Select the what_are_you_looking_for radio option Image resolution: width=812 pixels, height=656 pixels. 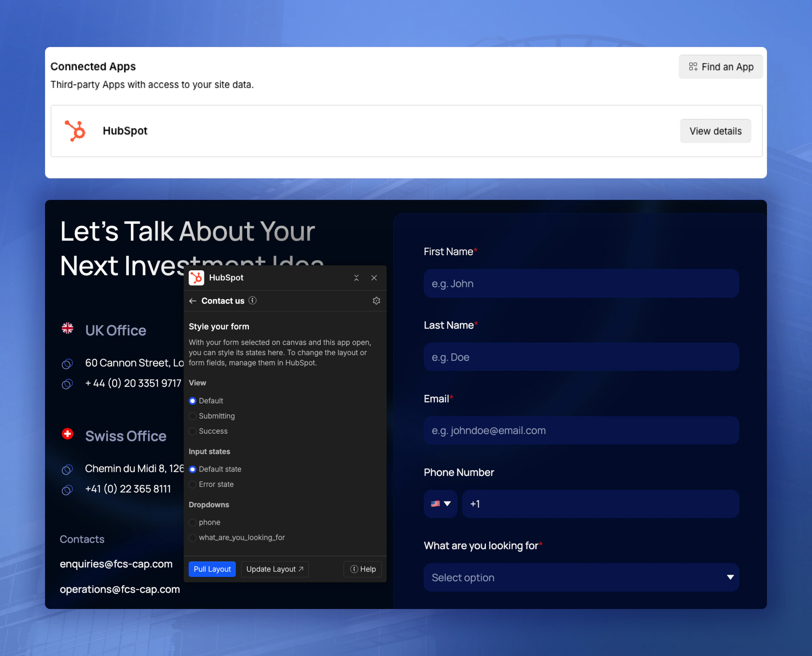point(193,538)
